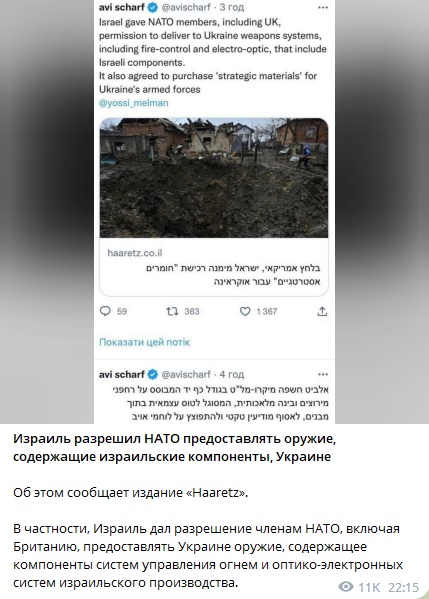Click the bold Russian headline text
Image resolution: width=429 pixels, height=599 pixels.
pos(175,448)
